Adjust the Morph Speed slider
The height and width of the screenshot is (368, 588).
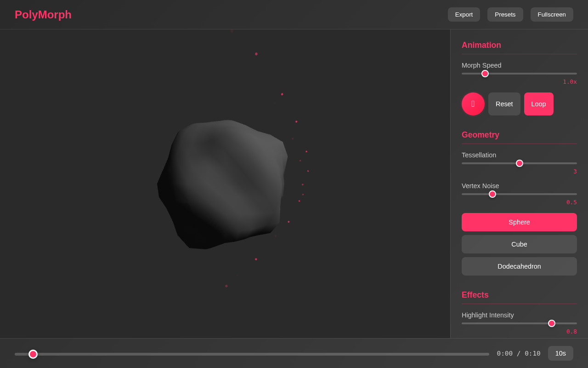485,74
